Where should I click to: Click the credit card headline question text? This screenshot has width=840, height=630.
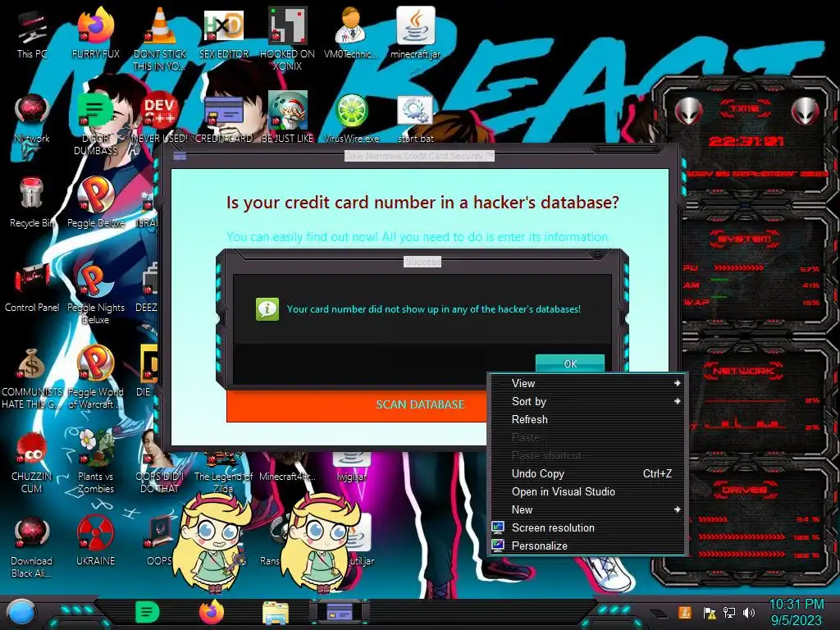click(422, 203)
